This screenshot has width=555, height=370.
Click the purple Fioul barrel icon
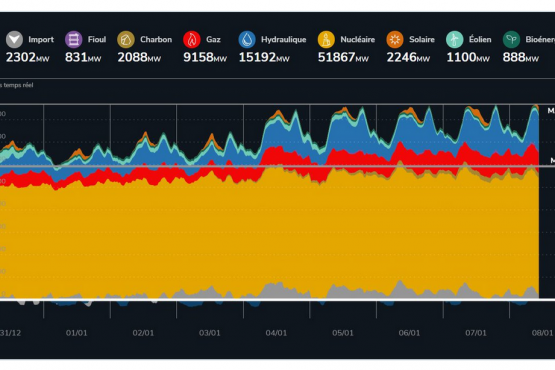pos(74,39)
